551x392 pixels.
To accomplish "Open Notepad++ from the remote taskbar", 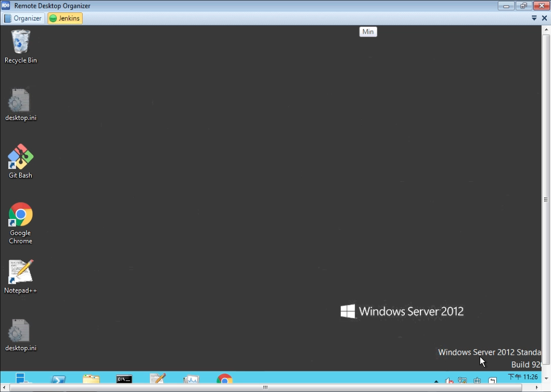I will [158, 378].
